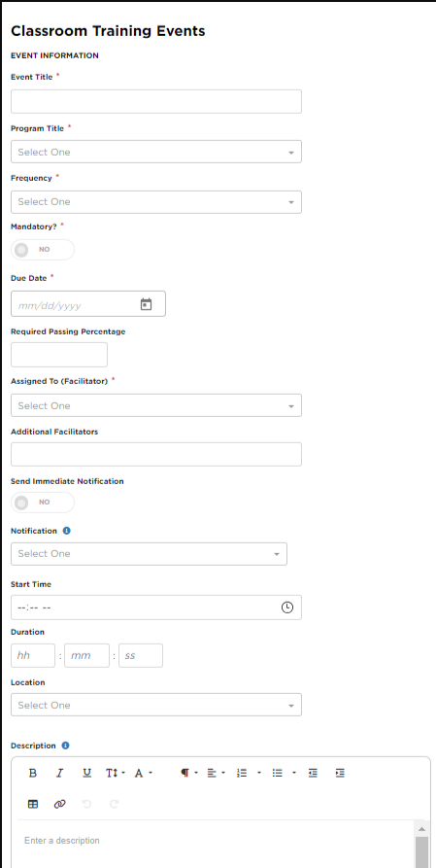Increase indent in Description editor
Image resolution: width=436 pixels, height=868 pixels.
point(340,774)
